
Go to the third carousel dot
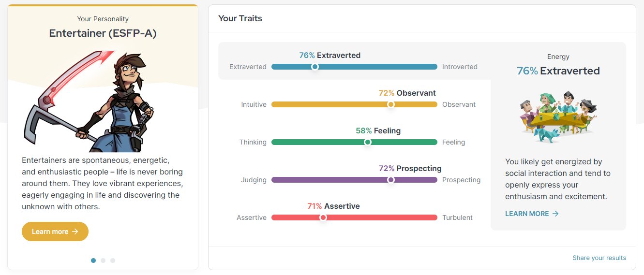pyautogui.click(x=113, y=261)
